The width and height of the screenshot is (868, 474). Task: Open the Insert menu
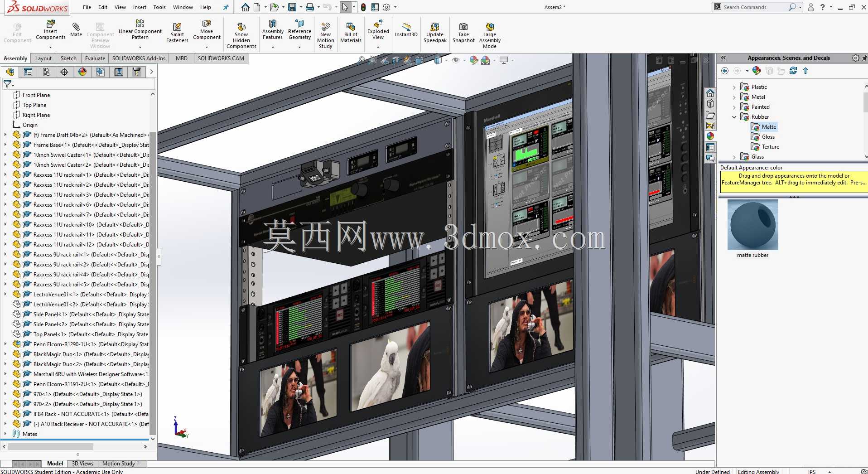tap(140, 7)
